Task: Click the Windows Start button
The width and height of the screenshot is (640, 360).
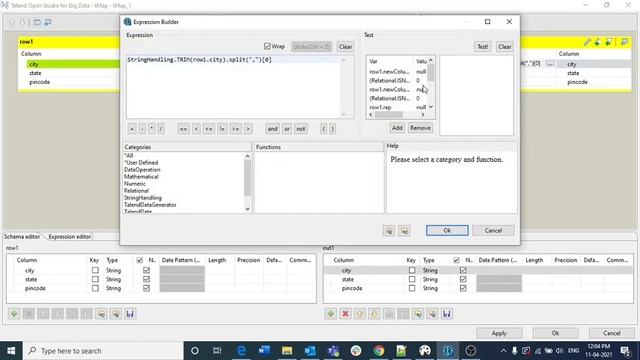Action: pyautogui.click(x=11, y=351)
